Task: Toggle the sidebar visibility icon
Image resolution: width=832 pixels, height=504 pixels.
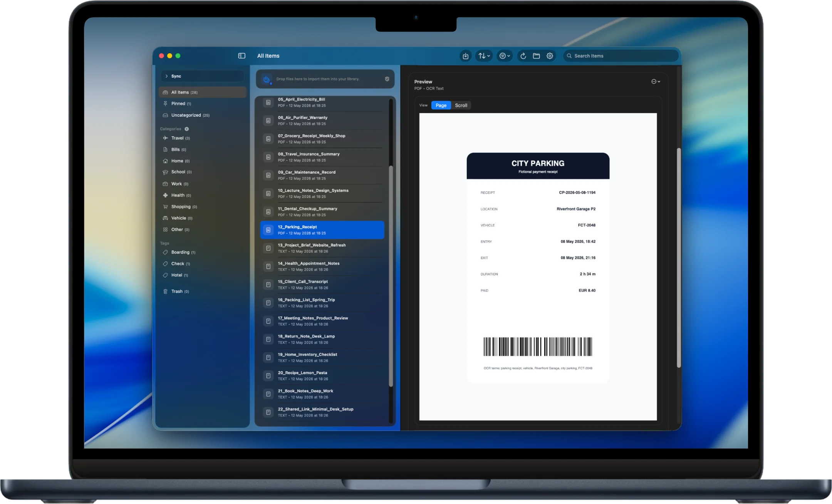Action: (x=242, y=56)
